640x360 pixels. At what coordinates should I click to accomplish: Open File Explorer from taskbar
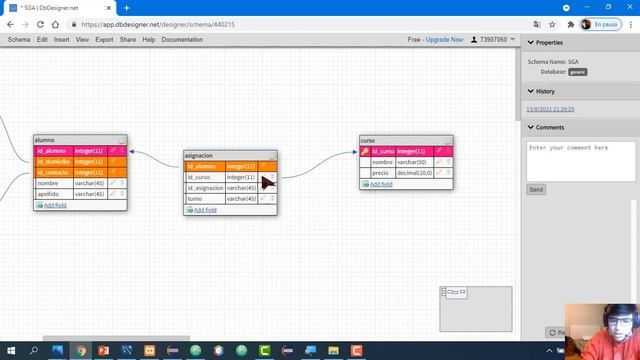point(333,351)
